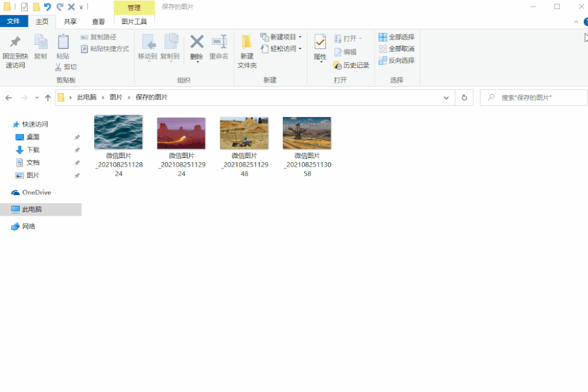Switch to the Share (共享) tab

point(70,22)
